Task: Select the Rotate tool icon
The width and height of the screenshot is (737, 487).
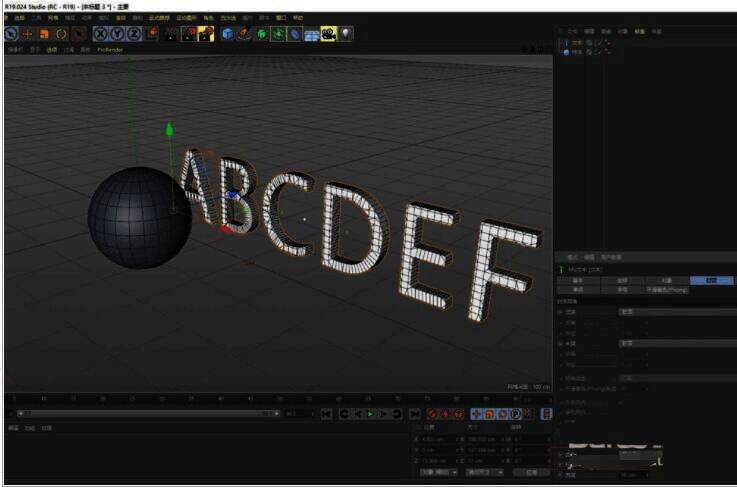Action: [61, 34]
